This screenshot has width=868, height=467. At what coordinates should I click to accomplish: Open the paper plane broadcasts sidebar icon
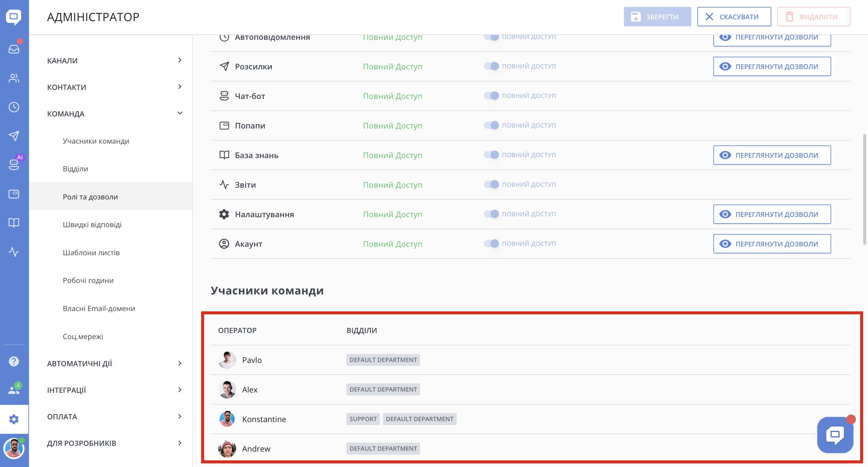coord(14,136)
